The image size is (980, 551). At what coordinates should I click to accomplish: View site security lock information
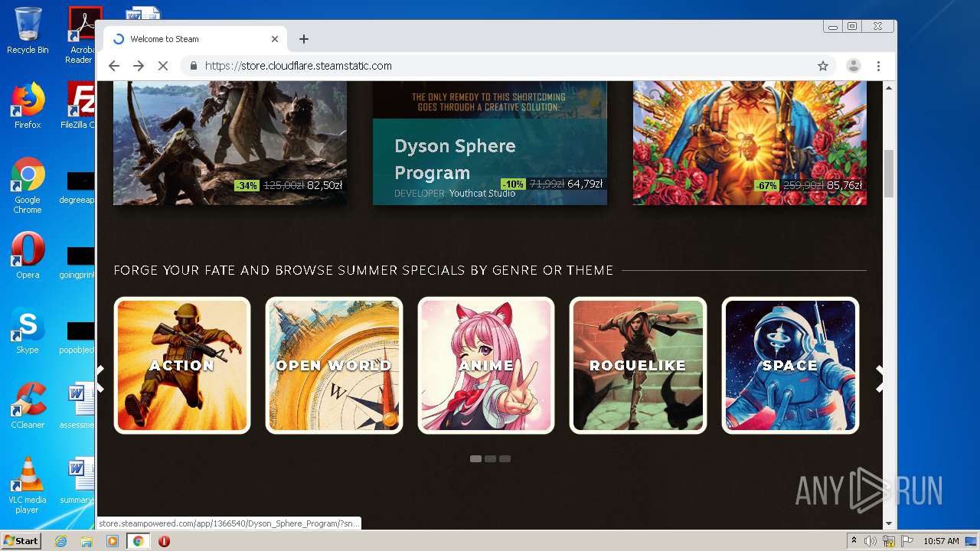pos(193,66)
